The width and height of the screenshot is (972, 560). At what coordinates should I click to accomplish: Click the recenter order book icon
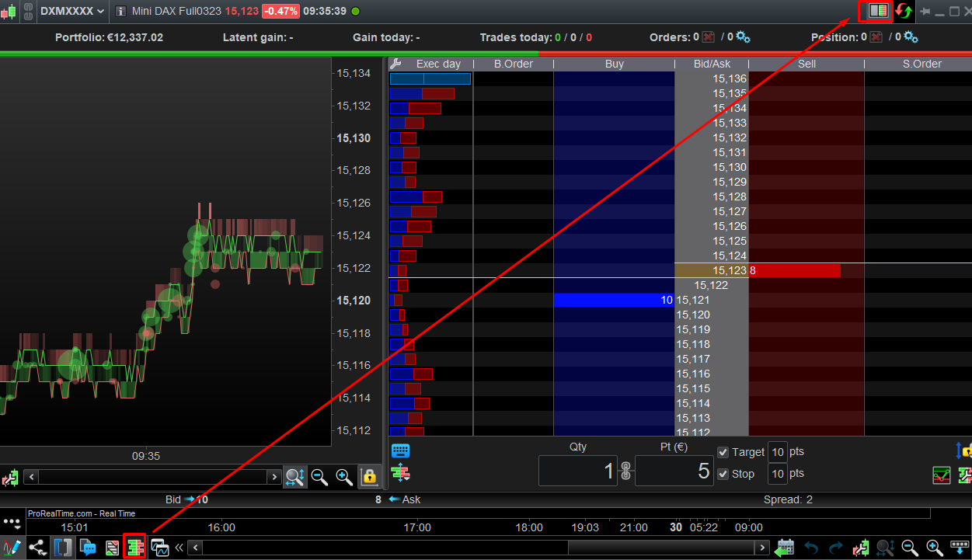[401, 472]
